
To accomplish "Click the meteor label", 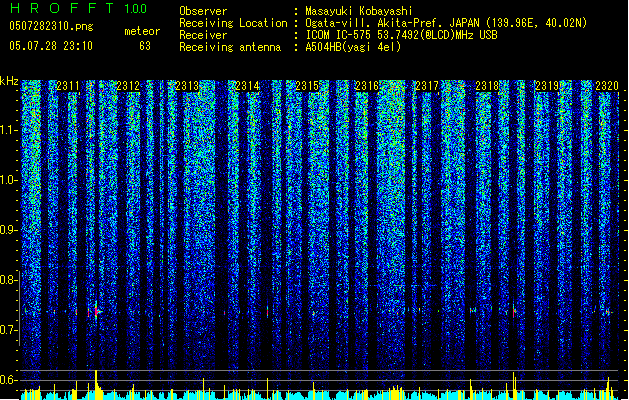I will (142, 31).
